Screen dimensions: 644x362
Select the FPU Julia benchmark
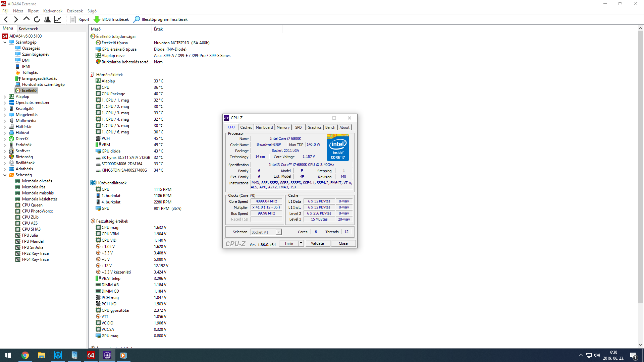30,235
